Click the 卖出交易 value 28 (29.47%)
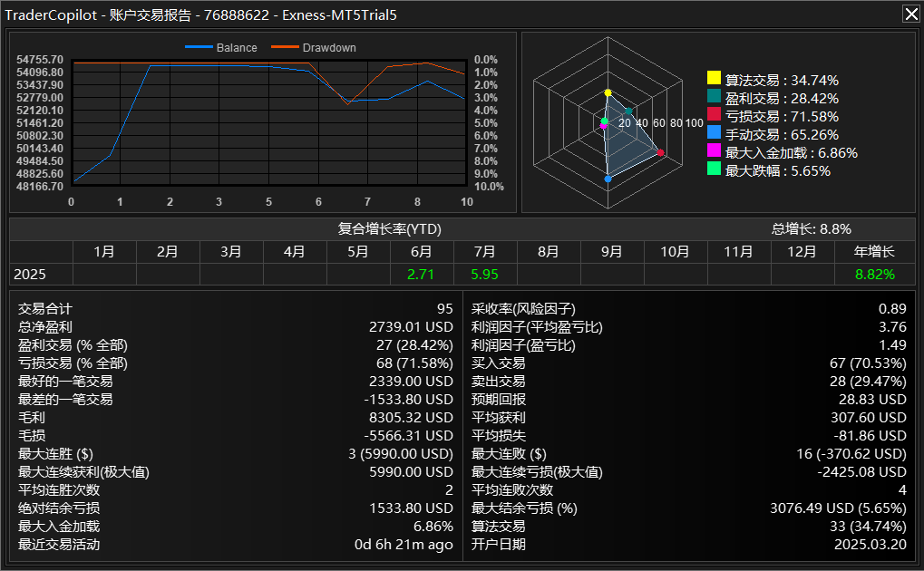Viewport: 924px width, 571px height. 868,382
